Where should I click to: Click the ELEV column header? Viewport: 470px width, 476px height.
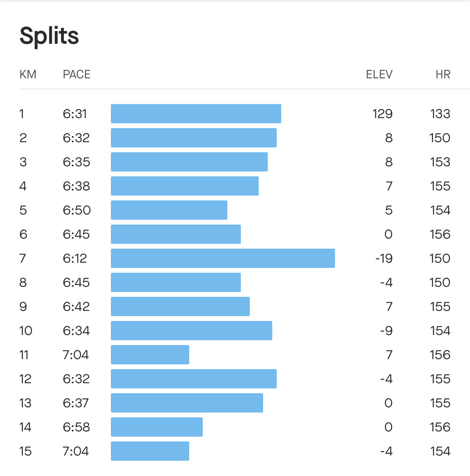point(379,74)
